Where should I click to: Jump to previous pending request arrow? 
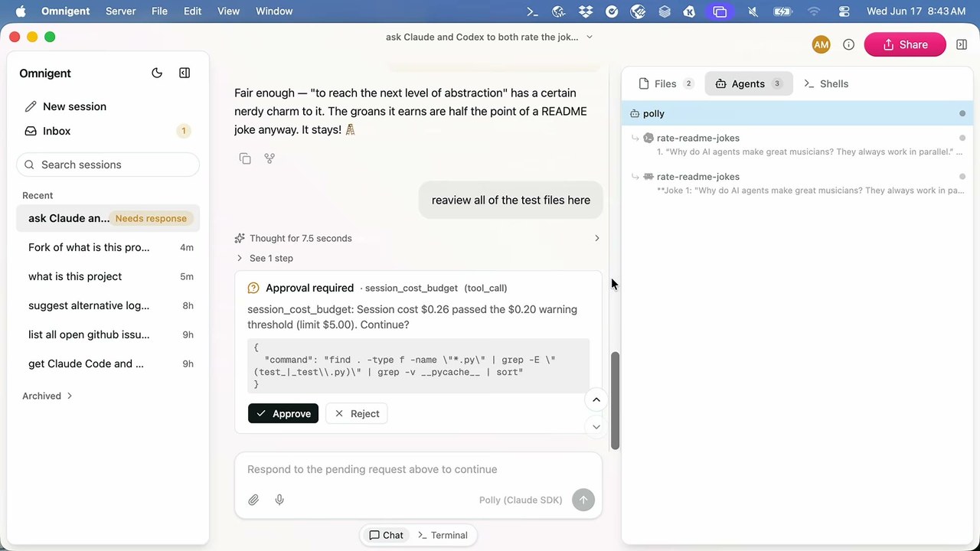tap(596, 399)
